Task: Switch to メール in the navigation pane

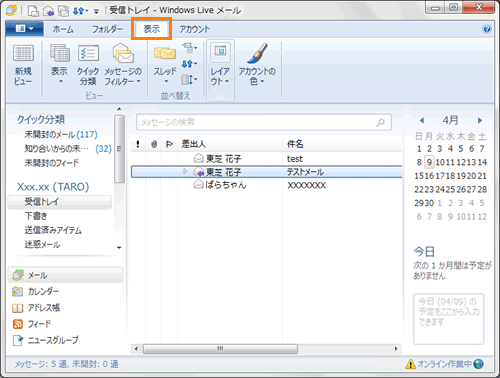Action: [x=65, y=275]
